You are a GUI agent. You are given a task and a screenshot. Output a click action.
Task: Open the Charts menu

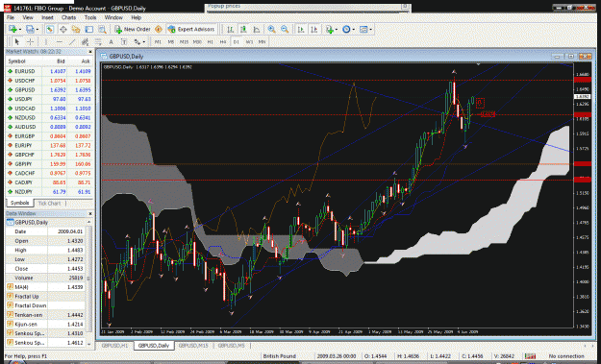coord(68,17)
